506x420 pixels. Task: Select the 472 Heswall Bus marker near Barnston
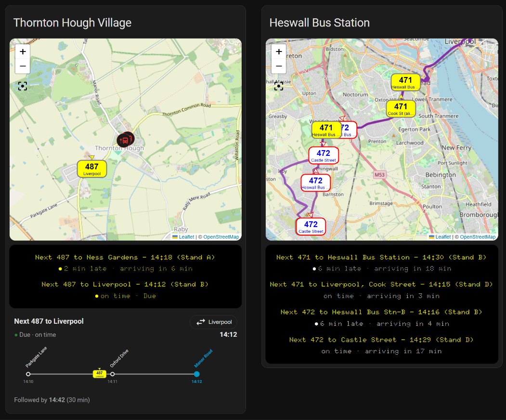316,183
